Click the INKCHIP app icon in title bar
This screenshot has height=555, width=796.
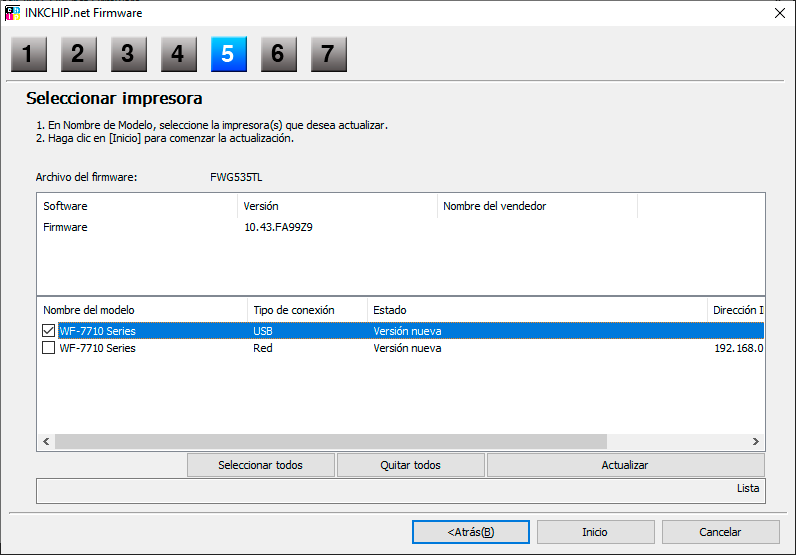[x=12, y=13]
